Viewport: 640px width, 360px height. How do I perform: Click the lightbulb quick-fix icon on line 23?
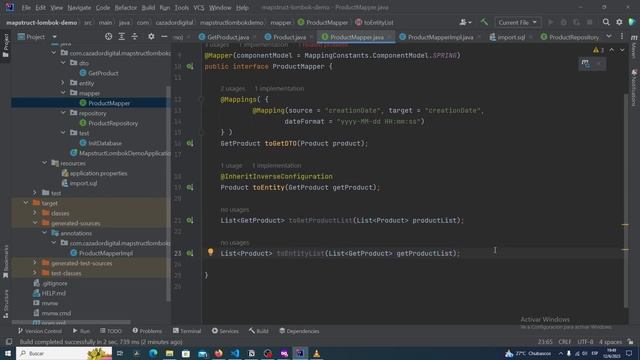click(211, 252)
